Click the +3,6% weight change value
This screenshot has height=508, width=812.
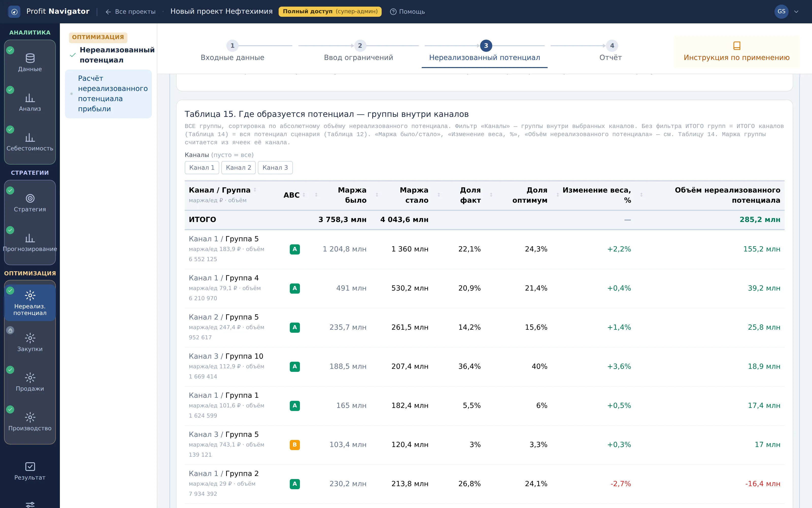(x=619, y=366)
